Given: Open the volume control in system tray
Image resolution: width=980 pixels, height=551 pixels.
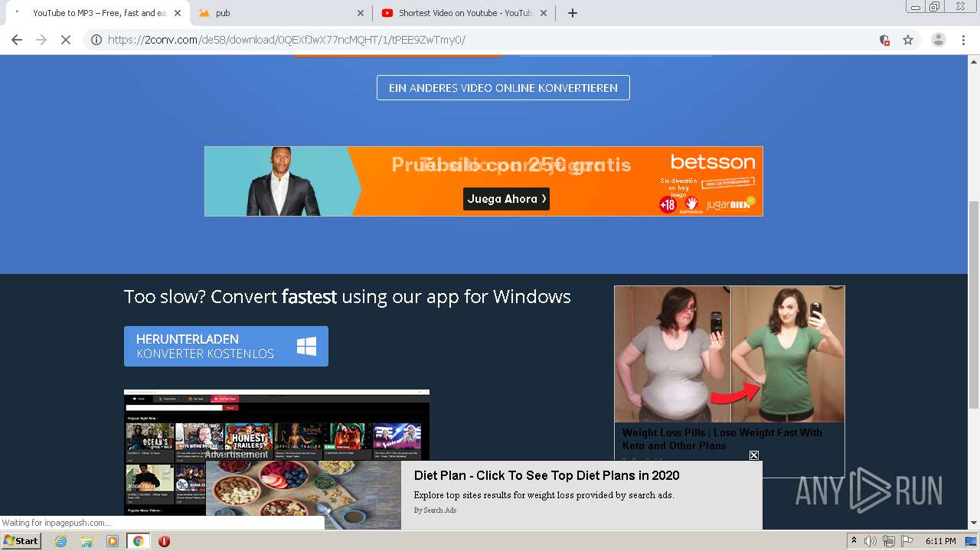Looking at the screenshot, I should tap(871, 541).
